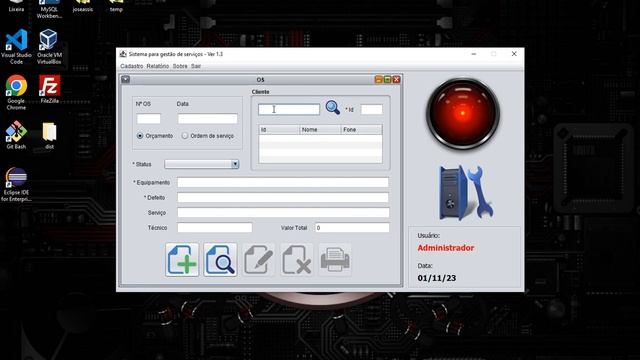Click the edit OS pencil icon
This screenshot has width=640, height=360.
tap(258, 260)
